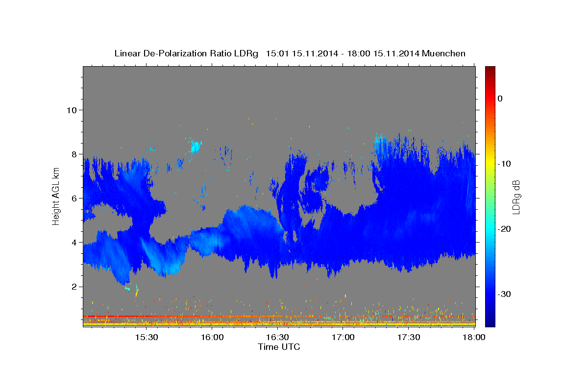
Task: Click the 'LDRg dB' colorbar label
Action: point(515,196)
